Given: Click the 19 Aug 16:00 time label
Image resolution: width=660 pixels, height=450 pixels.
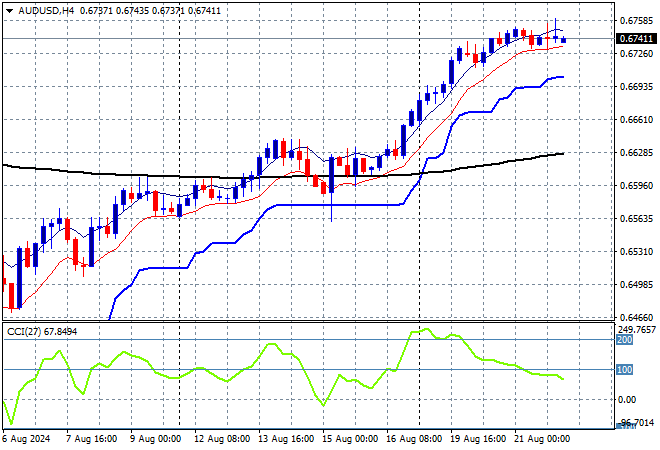Looking at the screenshot, I should click(x=478, y=439).
